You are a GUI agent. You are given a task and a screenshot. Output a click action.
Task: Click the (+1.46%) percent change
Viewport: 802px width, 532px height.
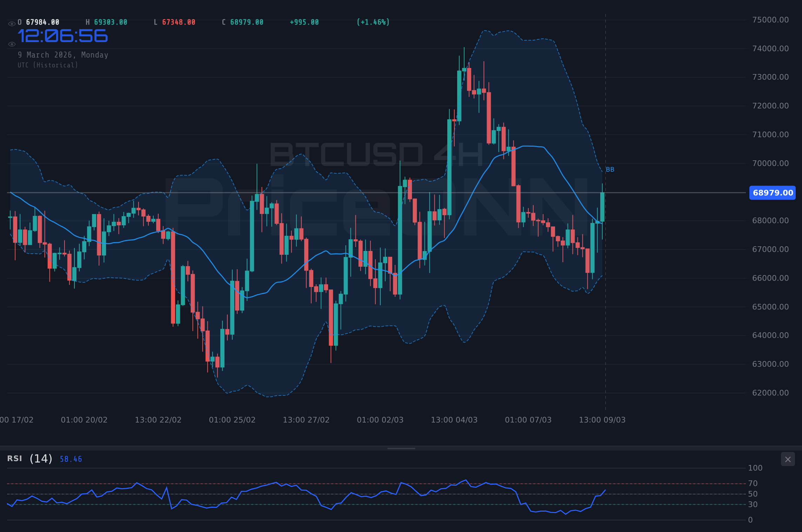(x=373, y=22)
